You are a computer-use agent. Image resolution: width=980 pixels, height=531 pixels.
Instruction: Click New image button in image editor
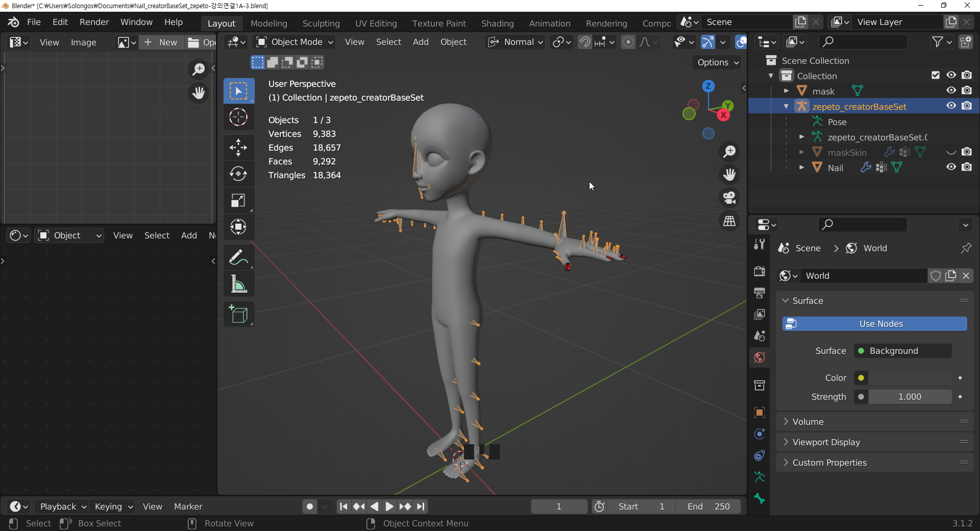161,42
